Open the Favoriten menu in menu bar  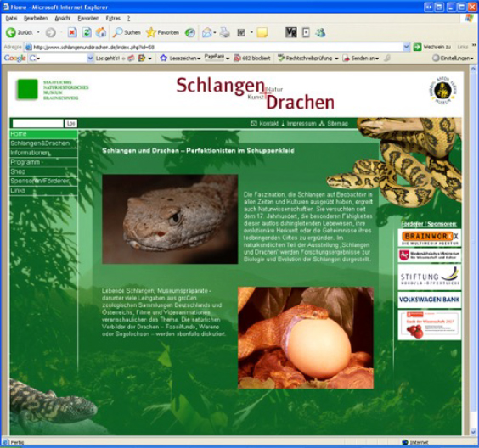pyautogui.click(x=88, y=19)
